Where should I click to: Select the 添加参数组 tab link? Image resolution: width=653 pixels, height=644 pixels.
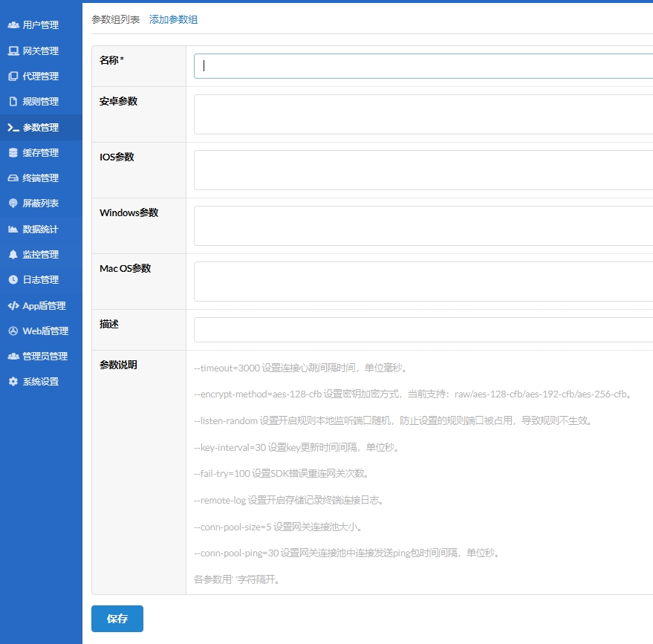[x=173, y=20]
